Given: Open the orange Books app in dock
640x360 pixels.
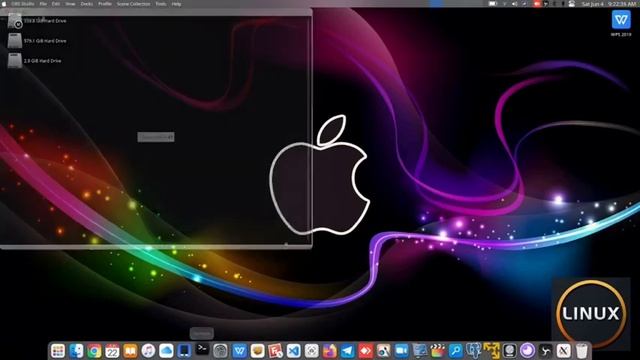Looking at the screenshot, I should 130,351.
